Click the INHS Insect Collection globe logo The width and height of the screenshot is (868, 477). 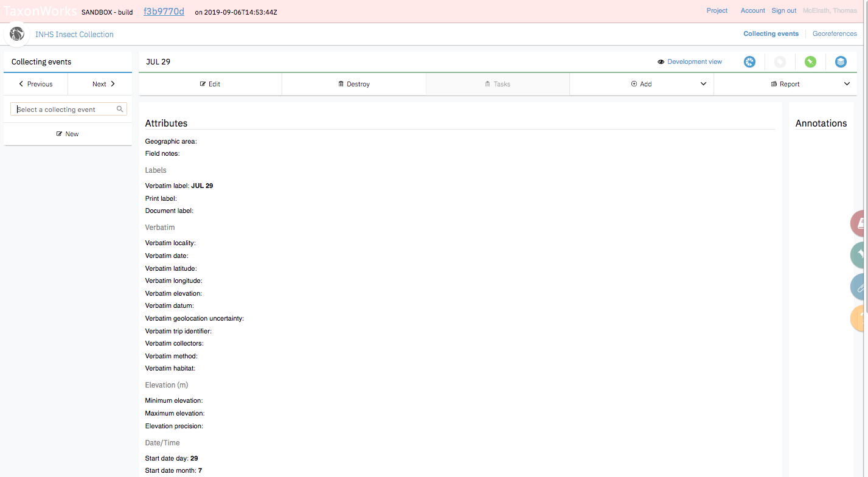[x=16, y=34]
